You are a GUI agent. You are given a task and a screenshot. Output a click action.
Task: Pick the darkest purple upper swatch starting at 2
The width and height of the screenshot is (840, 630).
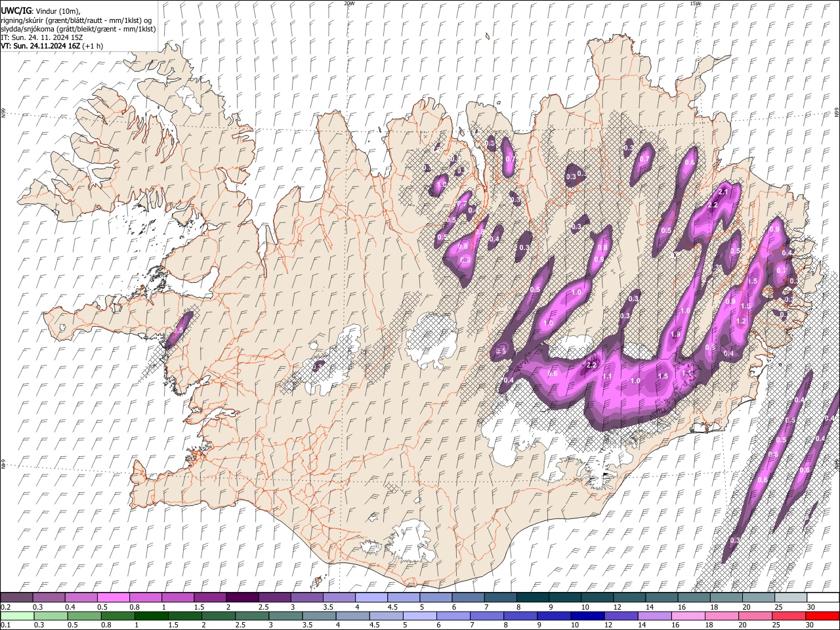click(x=242, y=597)
